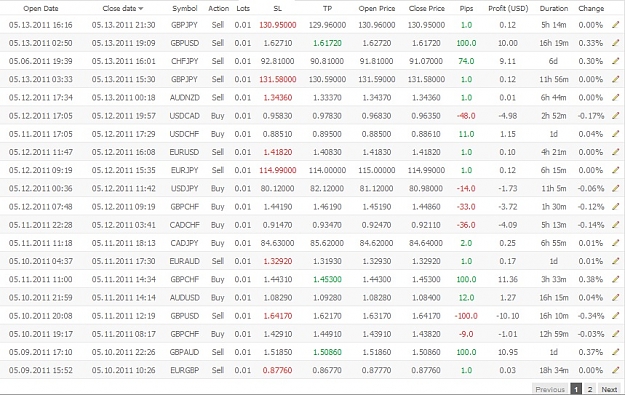Screen dimensions: 625x395
Task: Click the 18h 34m duration cell
Action: tap(554, 370)
